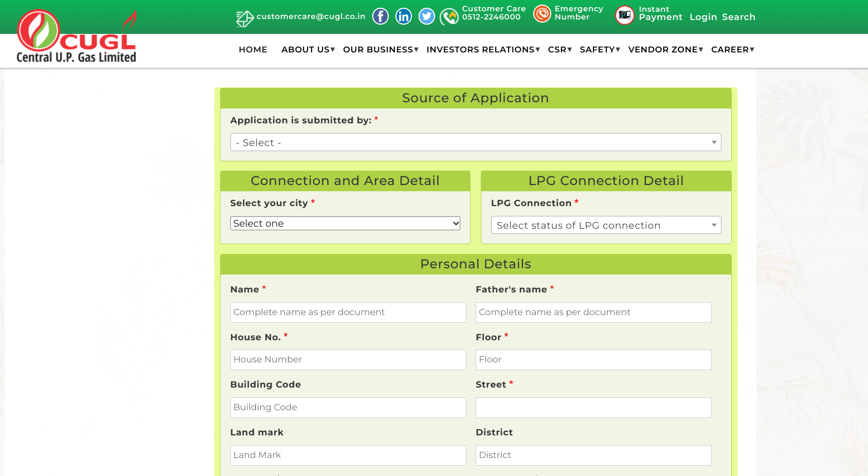Open the Vendor Zone menu
Viewport: 868px width, 476px height.
[x=665, y=50]
